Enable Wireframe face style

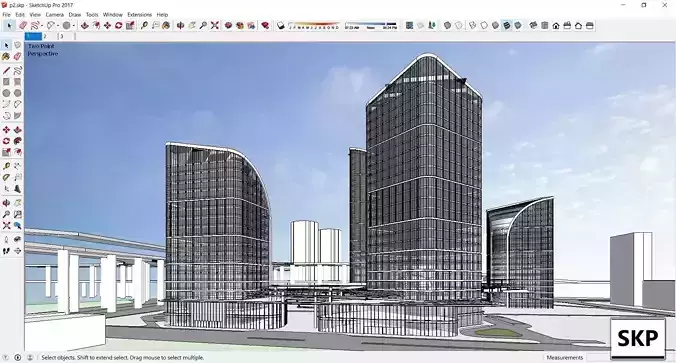pyautogui.click(x=473, y=26)
